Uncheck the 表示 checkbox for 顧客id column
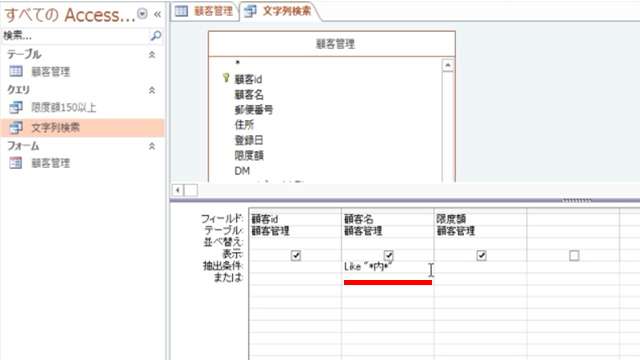 coord(296,256)
